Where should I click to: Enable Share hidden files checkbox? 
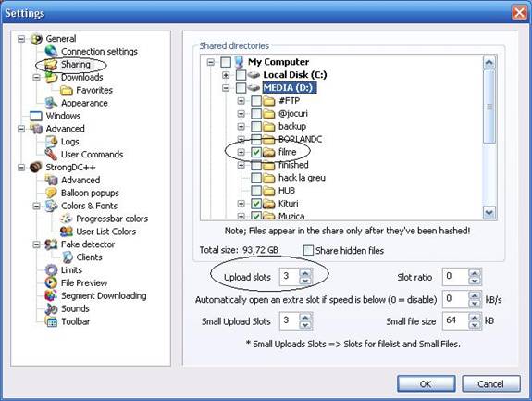pyautogui.click(x=308, y=251)
